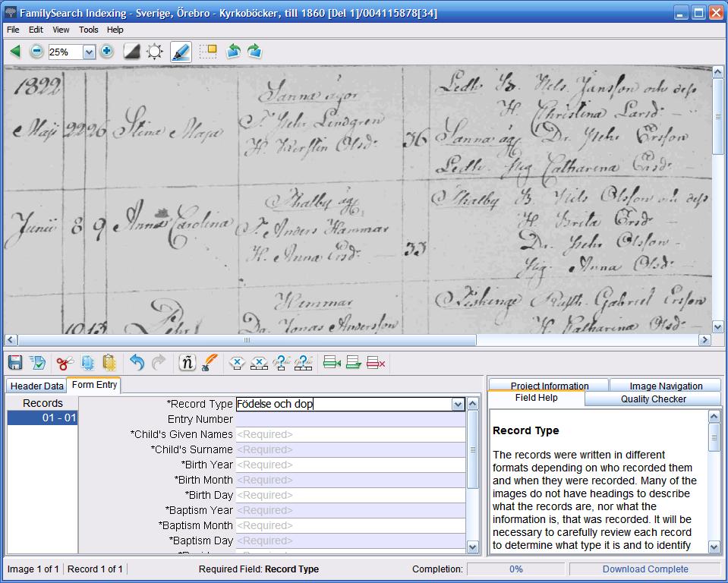Viewport: 728px width, 583px height.
Task: Open the international characters ñ tool
Action: 187,363
